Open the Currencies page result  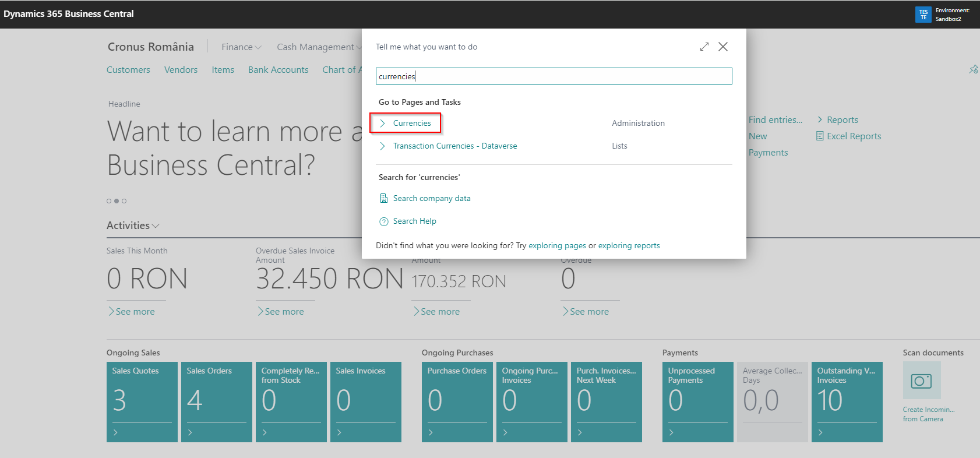411,123
